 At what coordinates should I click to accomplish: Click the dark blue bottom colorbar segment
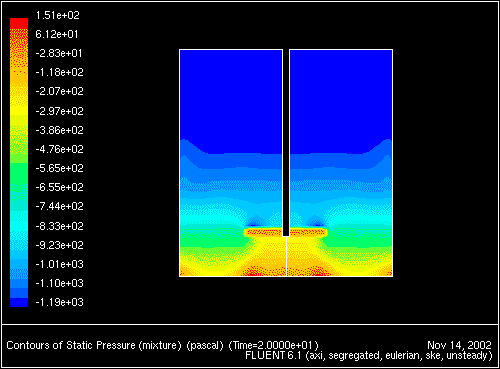pyautogui.click(x=19, y=302)
